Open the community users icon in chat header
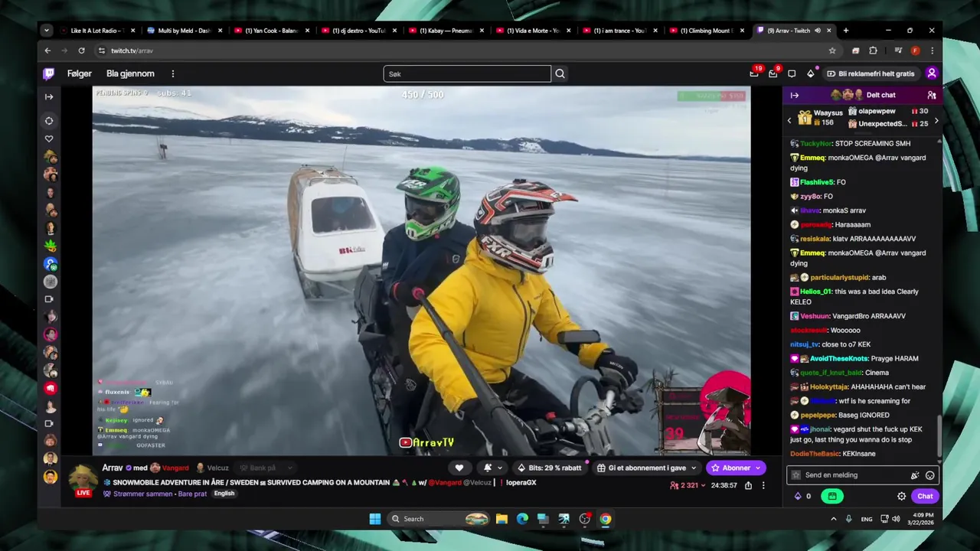The height and width of the screenshot is (551, 980). (932, 95)
